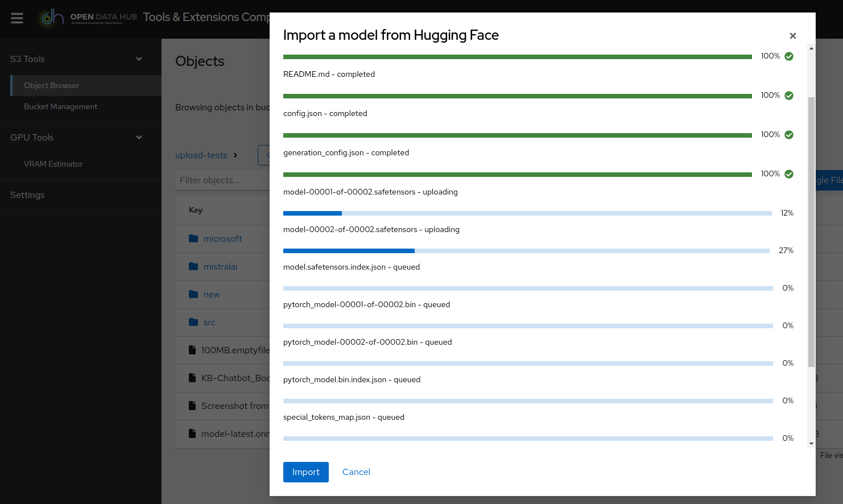Click the Cancel link
Image resolution: width=843 pixels, height=504 pixels.
[356, 472]
